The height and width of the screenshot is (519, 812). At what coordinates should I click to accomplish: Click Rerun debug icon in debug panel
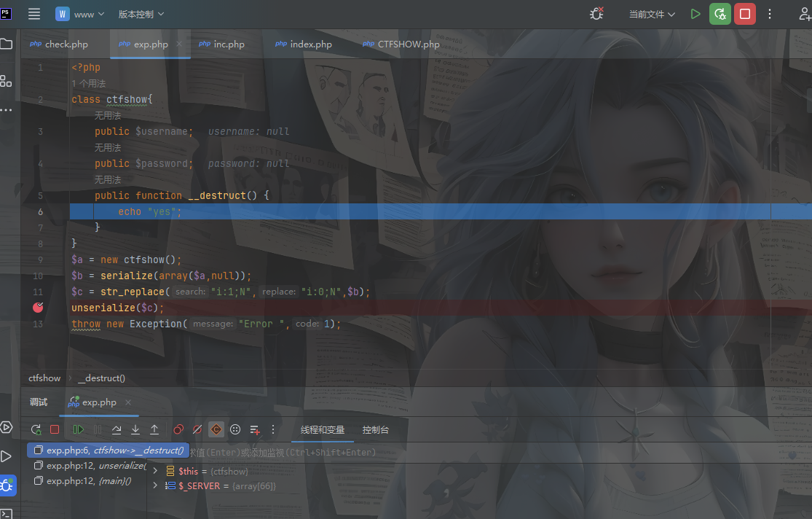(x=36, y=430)
